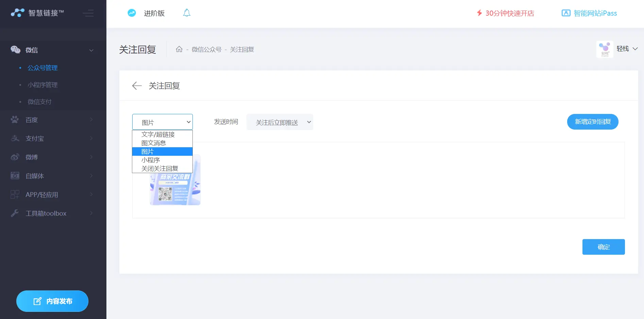Open the 发送时间 dropdown 关注后立即推送
This screenshot has width=644, height=319.
pyautogui.click(x=279, y=122)
